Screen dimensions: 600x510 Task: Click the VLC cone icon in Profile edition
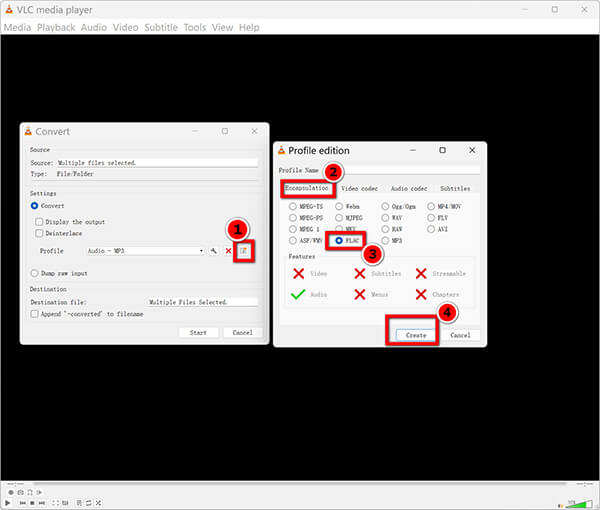click(x=282, y=150)
